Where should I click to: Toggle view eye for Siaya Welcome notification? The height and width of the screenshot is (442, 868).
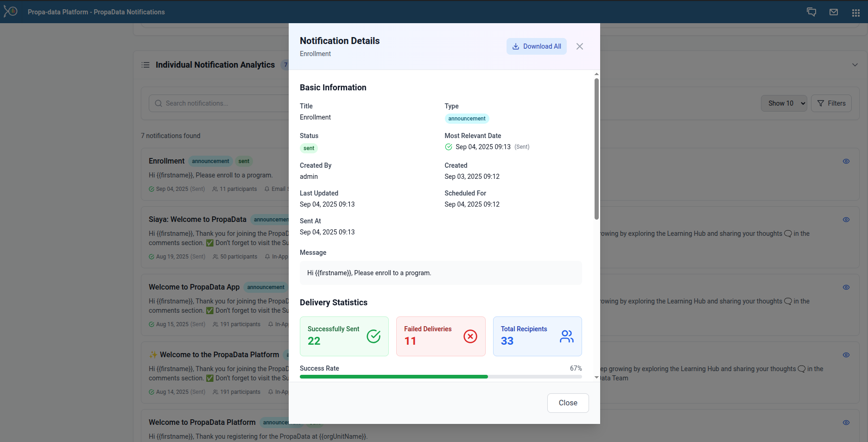(846, 220)
